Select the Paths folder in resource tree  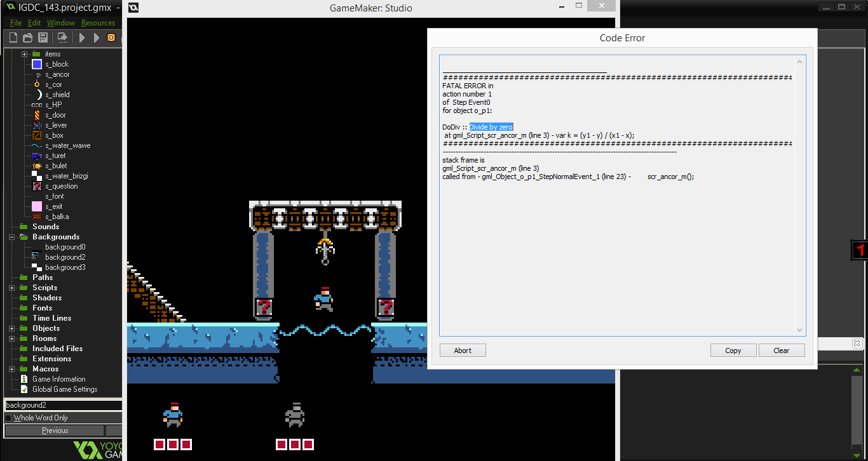(43, 277)
